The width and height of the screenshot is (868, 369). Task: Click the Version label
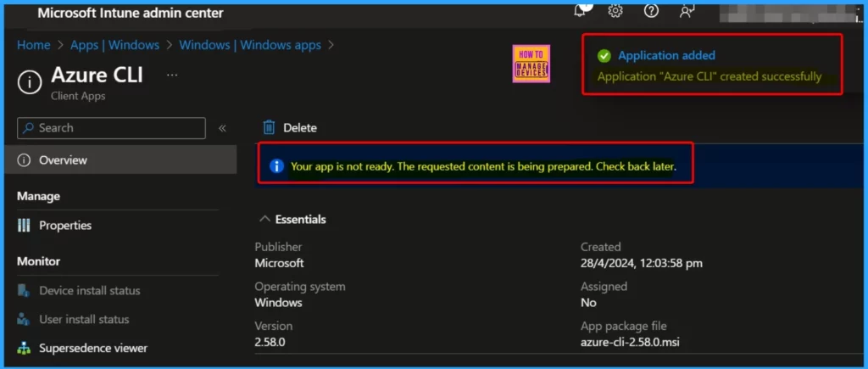click(274, 326)
